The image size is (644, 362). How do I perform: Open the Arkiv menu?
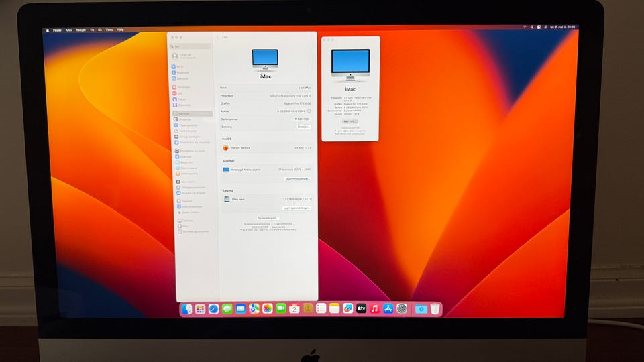(x=68, y=30)
